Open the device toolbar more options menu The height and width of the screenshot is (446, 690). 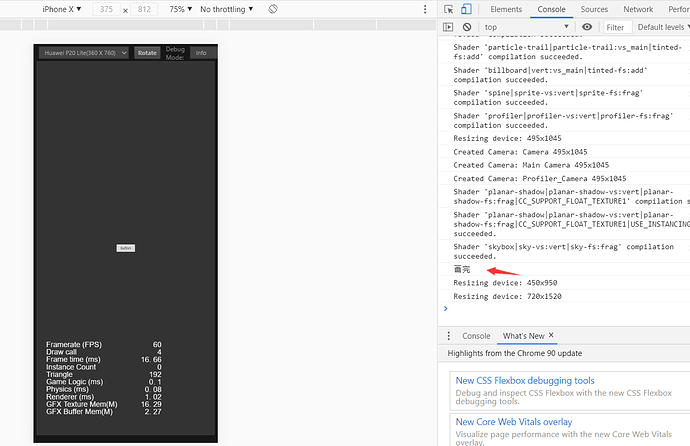tap(425, 9)
